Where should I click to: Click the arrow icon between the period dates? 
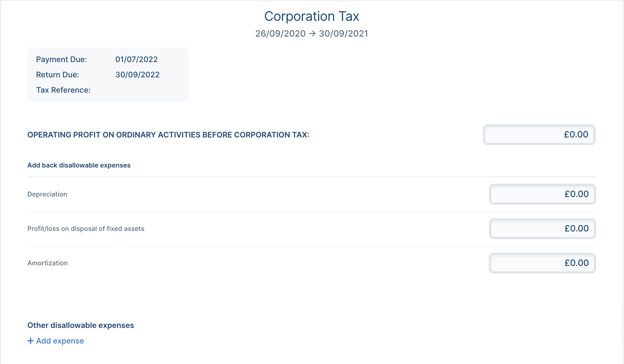pyautogui.click(x=312, y=34)
